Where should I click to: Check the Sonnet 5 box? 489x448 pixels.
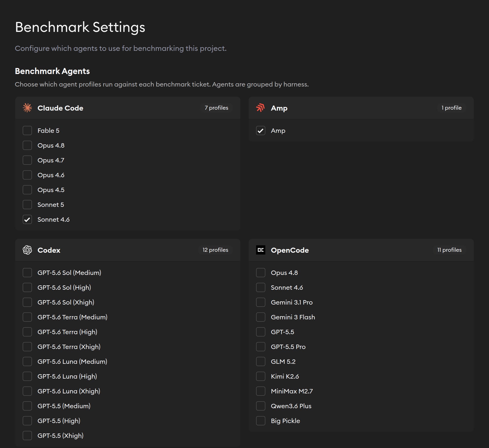tap(27, 205)
